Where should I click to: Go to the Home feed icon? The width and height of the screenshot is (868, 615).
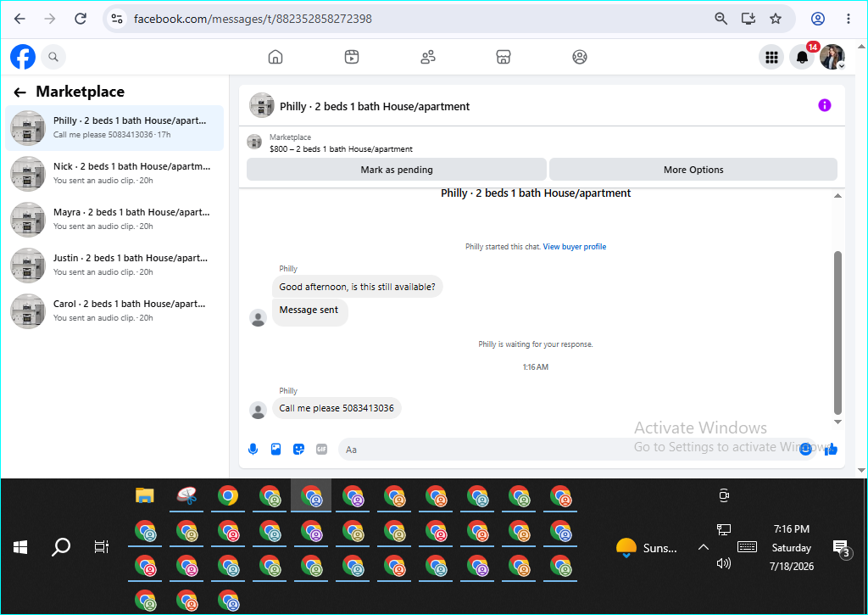pos(275,57)
